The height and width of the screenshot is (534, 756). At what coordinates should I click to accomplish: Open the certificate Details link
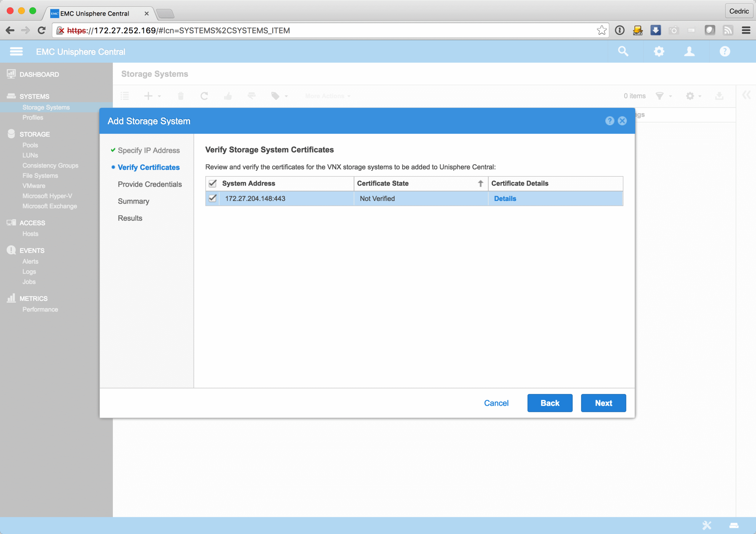[505, 198]
